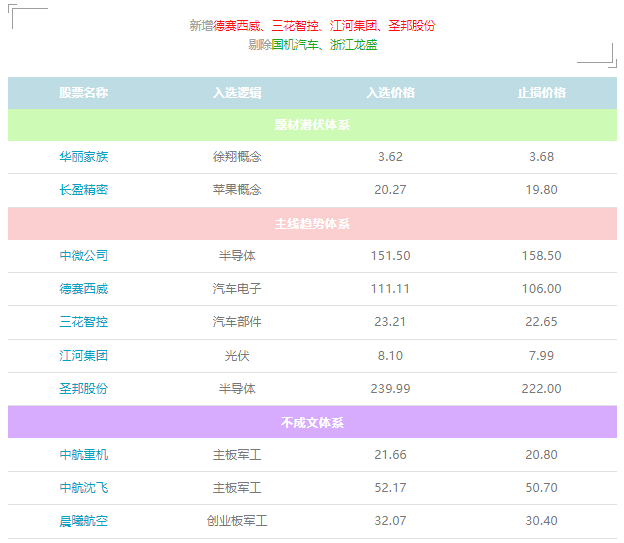The image size is (624, 543).
Task: Select the 汽车电子 logic cell
Action: click(x=237, y=289)
